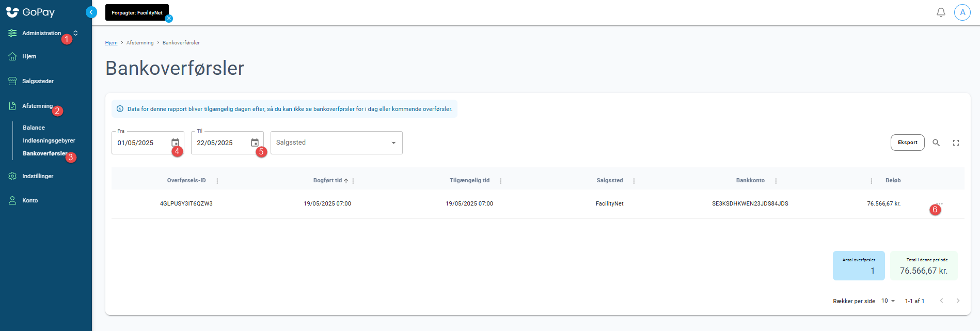Sort by Overførsels-ID column header
Viewport: 980px width, 331px height.
click(x=186, y=180)
